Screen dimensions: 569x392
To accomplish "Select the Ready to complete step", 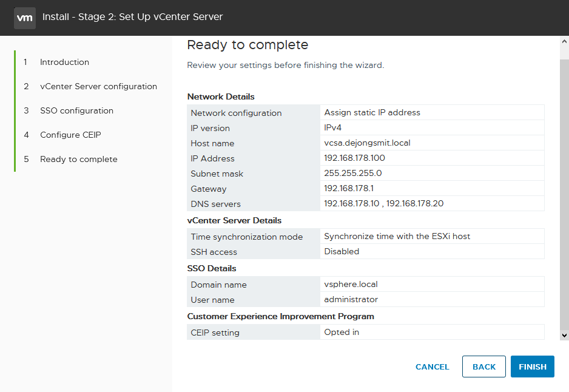I will point(79,160).
